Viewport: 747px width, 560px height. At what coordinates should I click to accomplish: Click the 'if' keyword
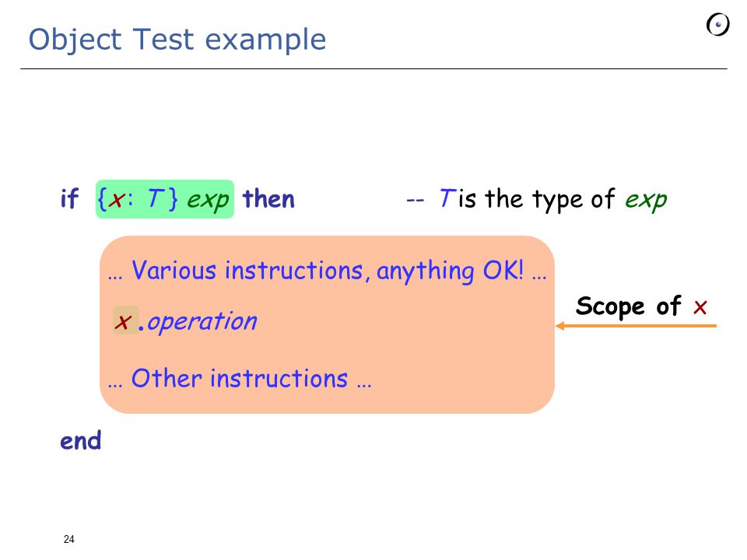click(x=69, y=198)
